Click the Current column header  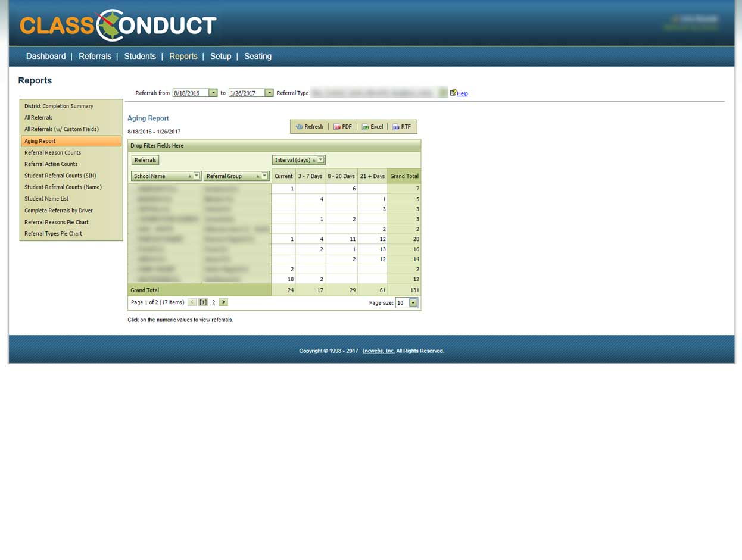coord(283,176)
